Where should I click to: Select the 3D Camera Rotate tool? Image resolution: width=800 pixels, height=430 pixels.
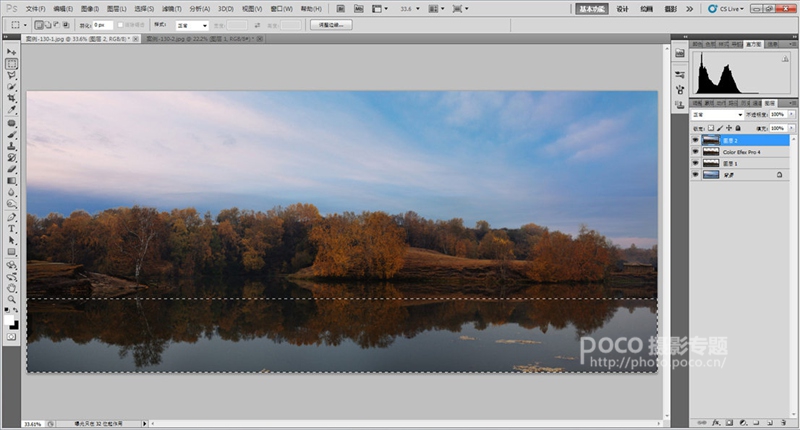coord(11,277)
